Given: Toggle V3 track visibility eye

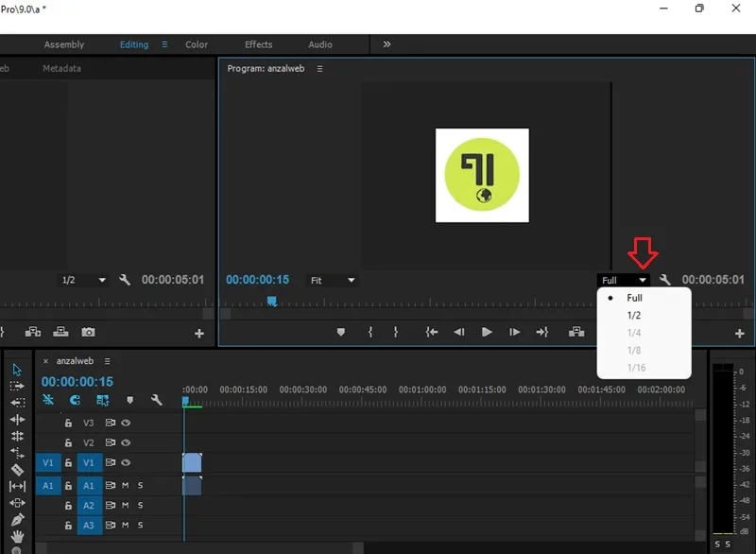Looking at the screenshot, I should [126, 423].
